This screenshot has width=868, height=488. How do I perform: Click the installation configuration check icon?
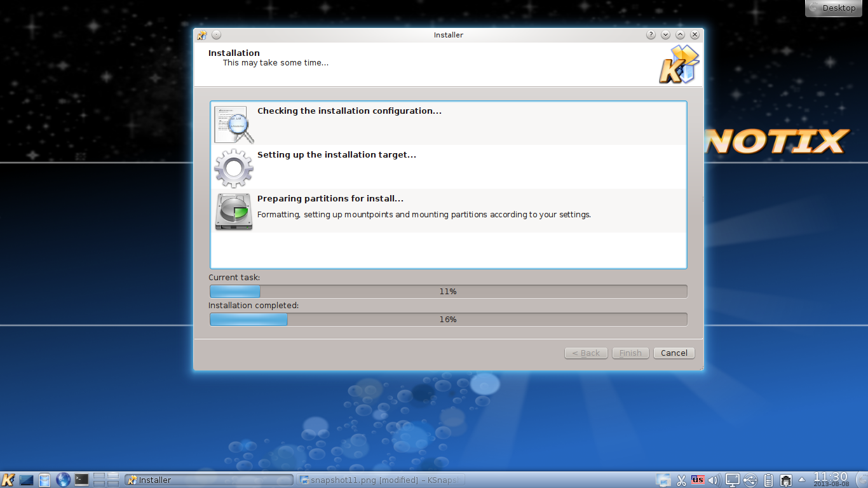[233, 124]
